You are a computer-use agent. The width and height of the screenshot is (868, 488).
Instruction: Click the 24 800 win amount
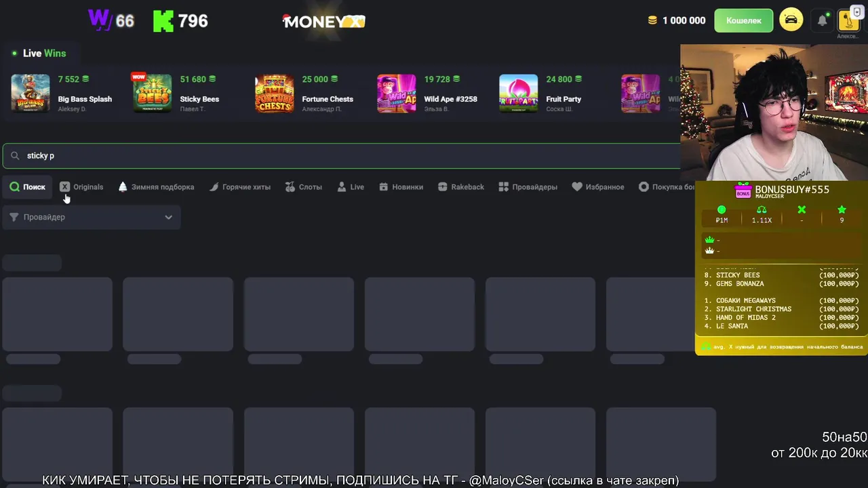[x=559, y=79]
